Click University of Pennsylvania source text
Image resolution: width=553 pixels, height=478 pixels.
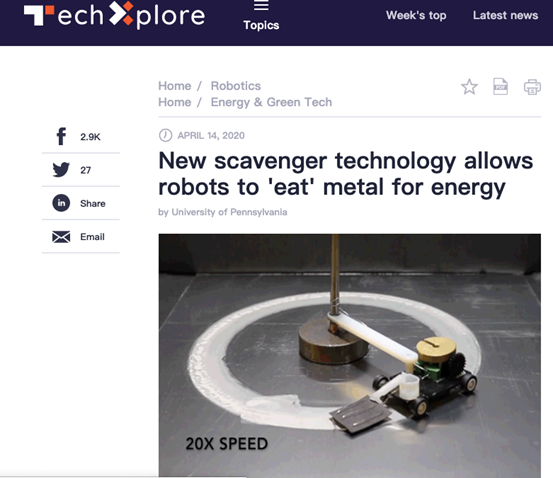click(229, 212)
